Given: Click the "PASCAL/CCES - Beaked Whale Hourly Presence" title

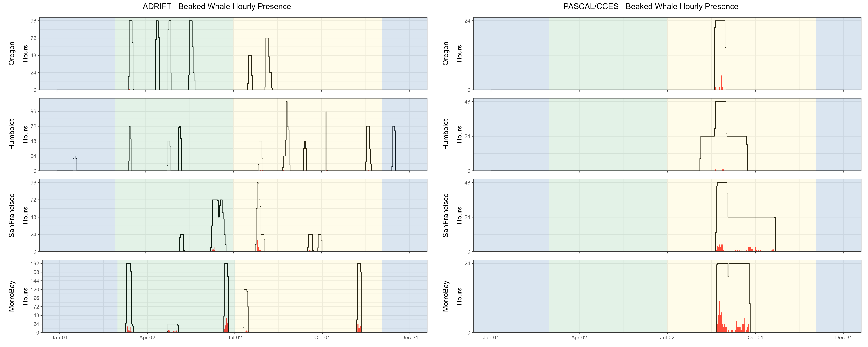Looking at the screenshot, I should [x=651, y=6].
